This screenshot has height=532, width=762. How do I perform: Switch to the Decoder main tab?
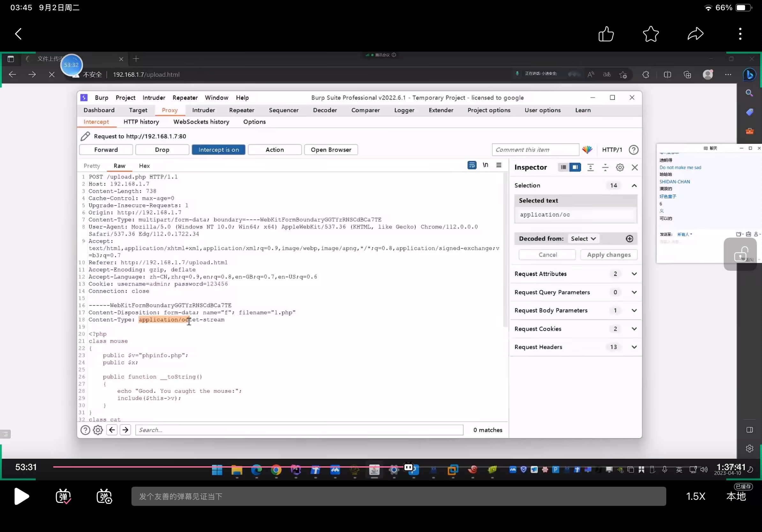325,110
